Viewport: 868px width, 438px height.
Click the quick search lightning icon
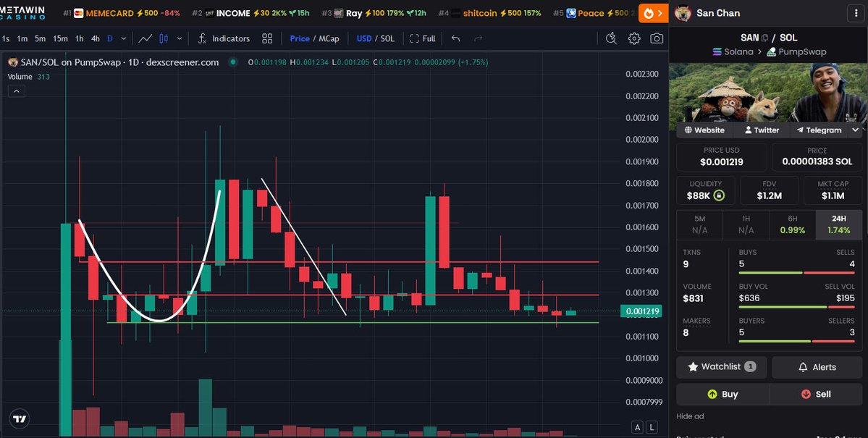(611, 38)
